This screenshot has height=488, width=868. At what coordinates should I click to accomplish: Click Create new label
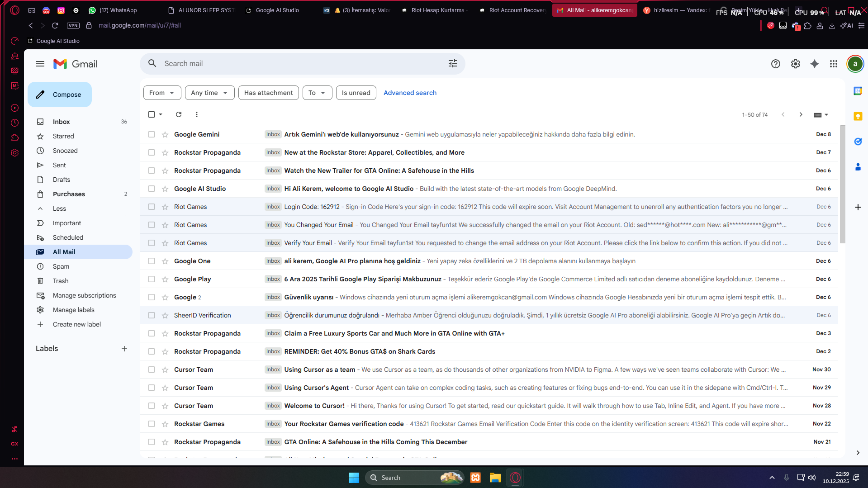[x=78, y=324]
